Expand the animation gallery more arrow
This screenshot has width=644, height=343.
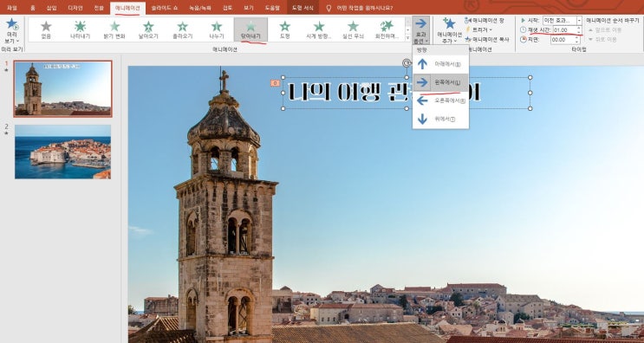coord(407,38)
